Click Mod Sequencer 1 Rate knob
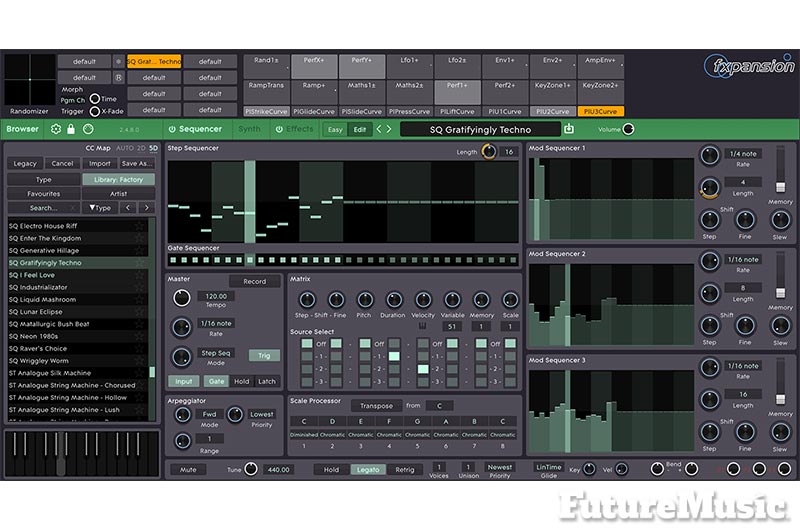800x530 pixels. click(710, 156)
